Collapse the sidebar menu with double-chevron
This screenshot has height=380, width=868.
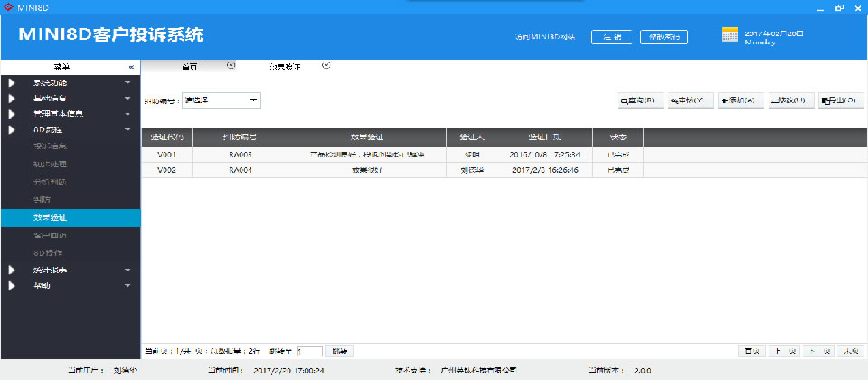[131, 67]
